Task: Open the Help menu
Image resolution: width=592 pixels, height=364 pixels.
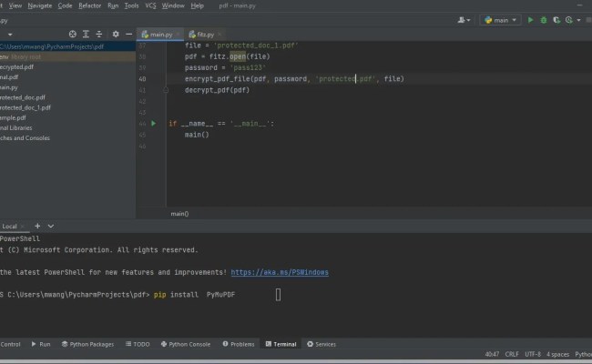Action: 197,5
